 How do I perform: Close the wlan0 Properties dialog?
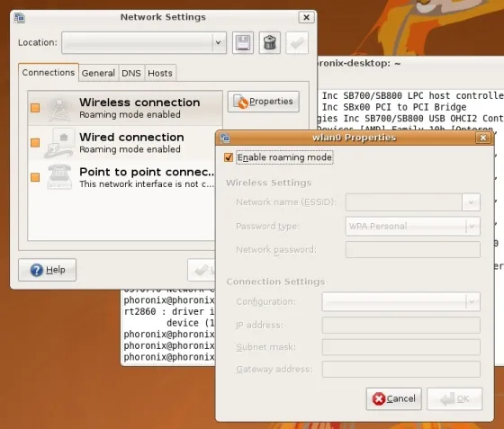point(482,138)
